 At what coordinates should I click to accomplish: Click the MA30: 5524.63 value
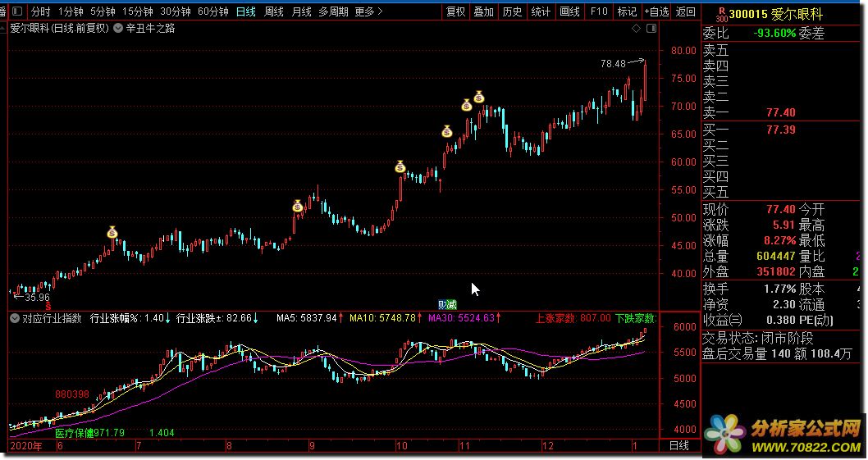pos(461,318)
